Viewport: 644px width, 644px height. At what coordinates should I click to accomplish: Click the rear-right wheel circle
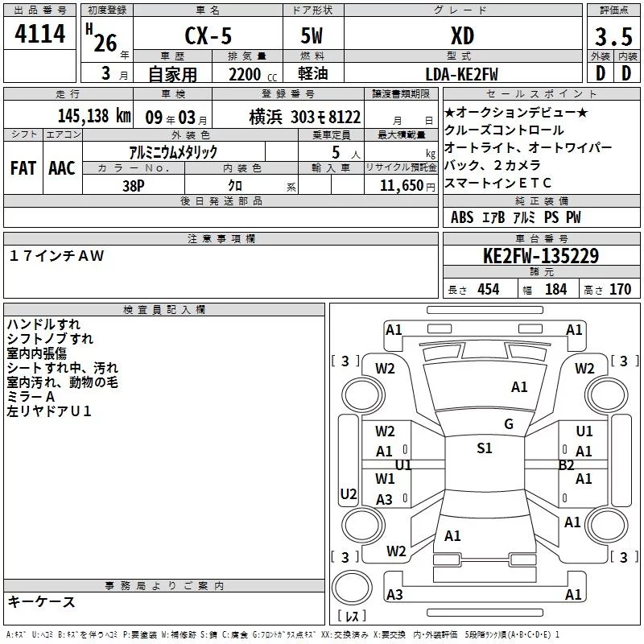606,525
